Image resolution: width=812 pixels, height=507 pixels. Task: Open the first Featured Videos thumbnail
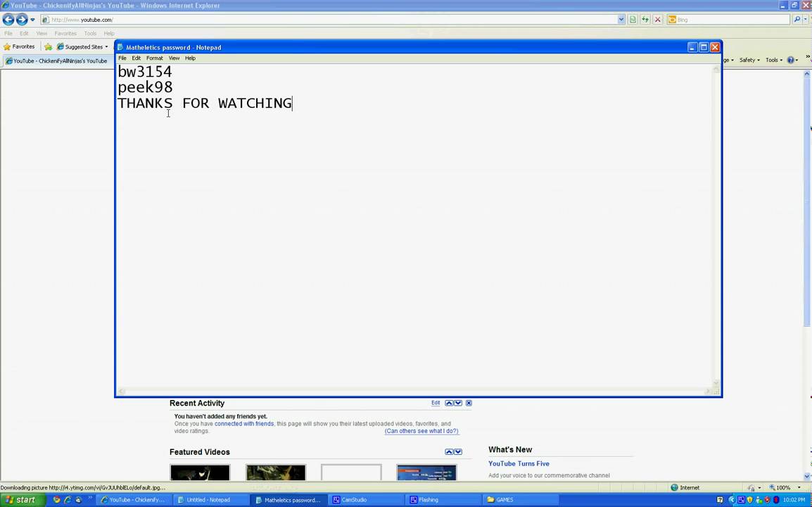pos(200,472)
